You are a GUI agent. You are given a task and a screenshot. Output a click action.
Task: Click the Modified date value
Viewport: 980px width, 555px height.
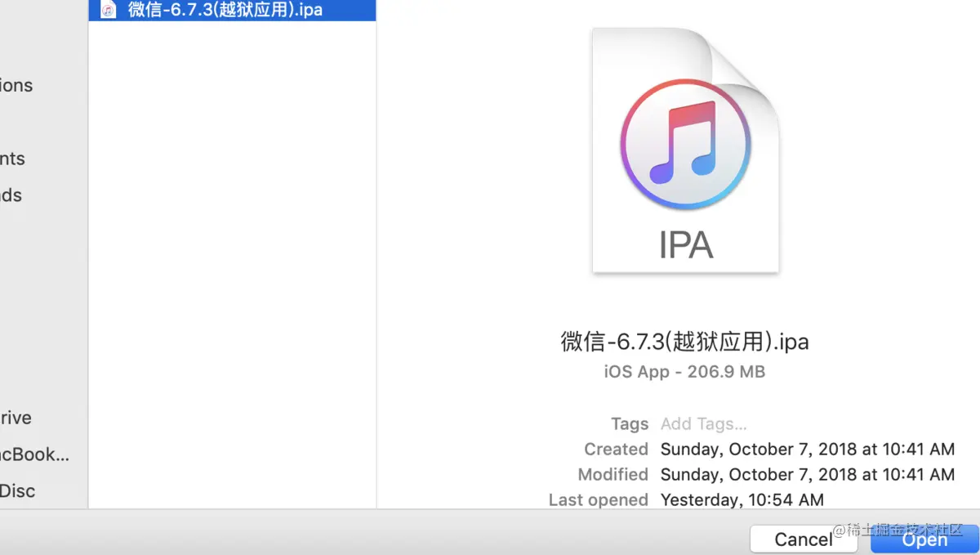coord(808,474)
